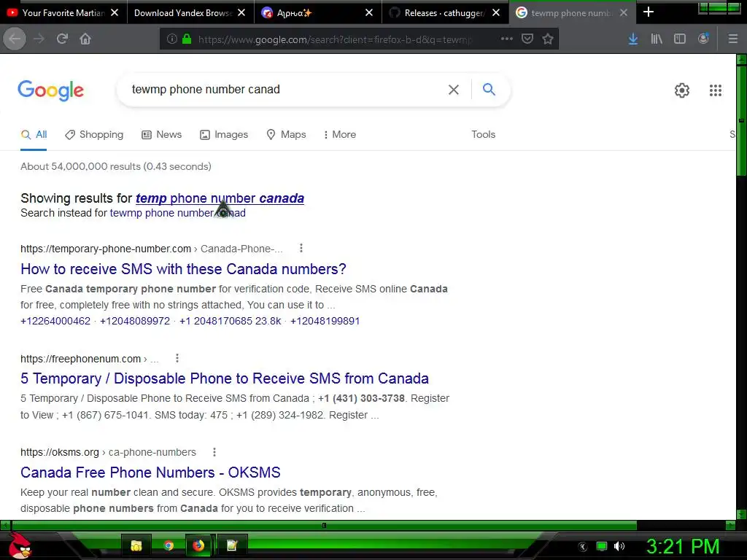Click the forward navigation arrow
This screenshot has height=560, width=747.
click(39, 39)
